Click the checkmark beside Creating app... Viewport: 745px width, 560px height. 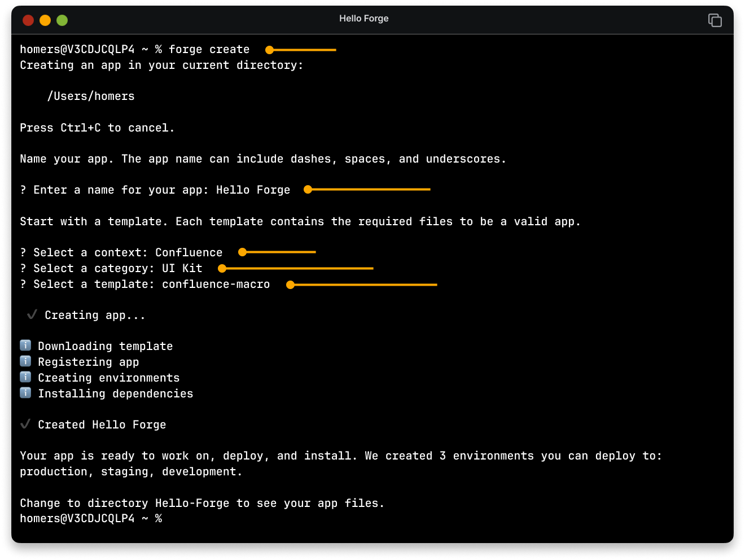tap(32, 314)
